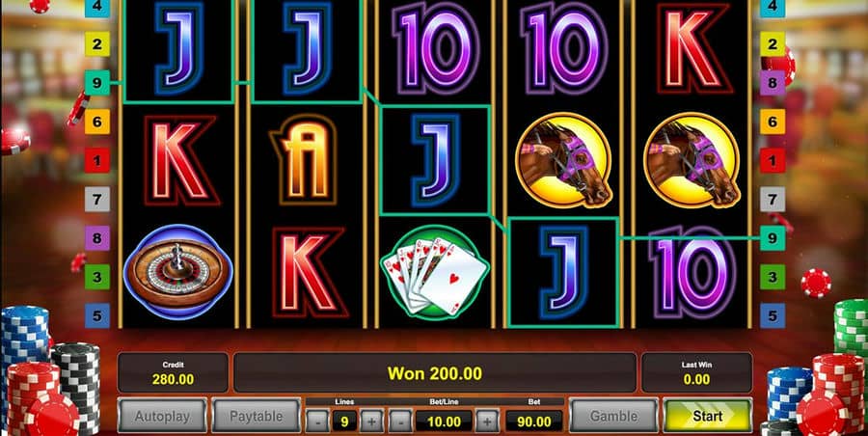The height and width of the screenshot is (436, 868).
Task: Select payline 5 marker on the right side
Action: [x=773, y=315]
